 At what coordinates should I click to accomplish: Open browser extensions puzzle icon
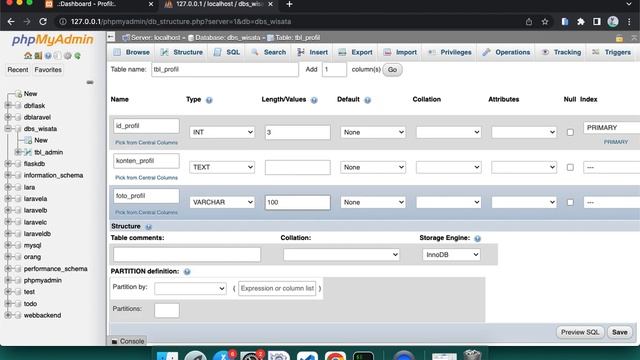[581, 22]
